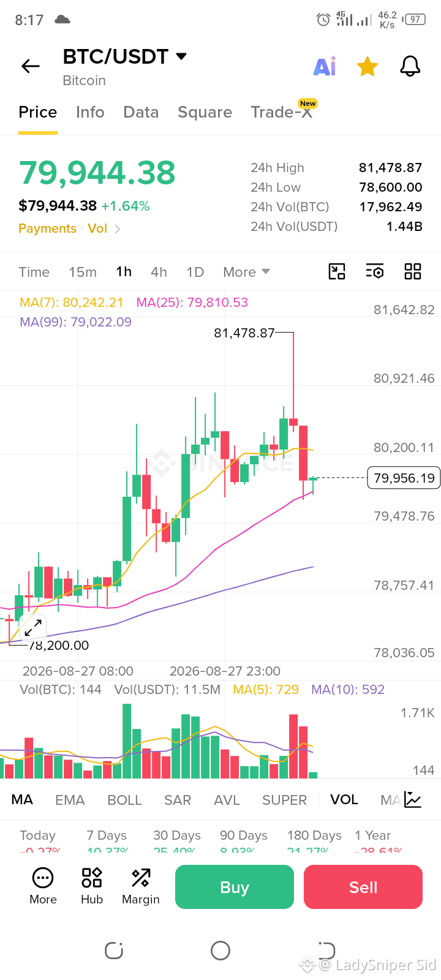441x980 pixels.
Task: Tap the large price 79,944.38
Action: coord(97,173)
